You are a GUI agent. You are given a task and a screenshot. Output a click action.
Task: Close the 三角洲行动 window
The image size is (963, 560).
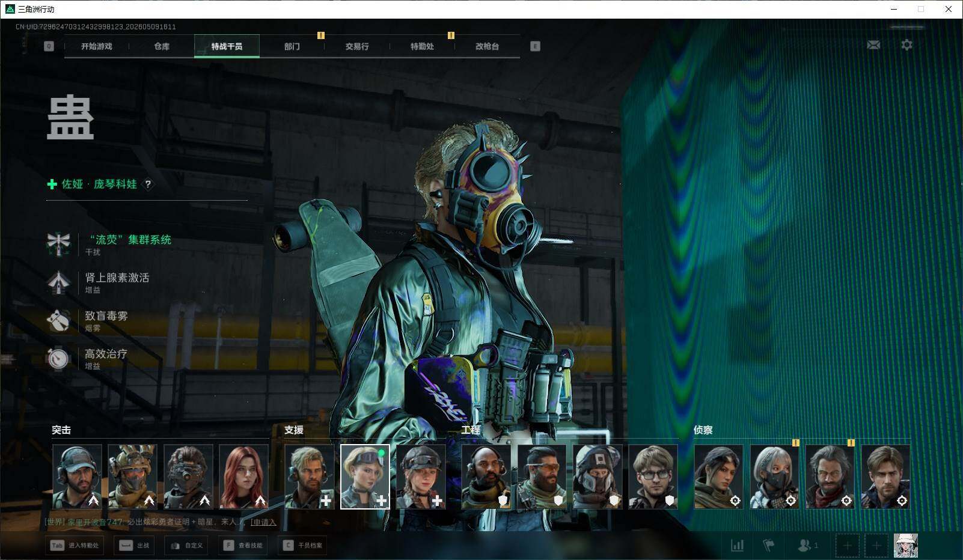(x=949, y=9)
